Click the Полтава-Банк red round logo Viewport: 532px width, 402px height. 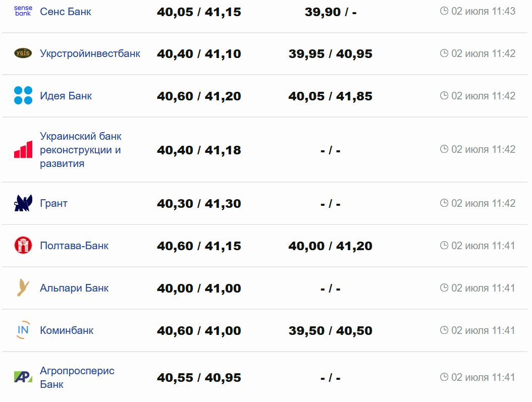pos(23,246)
